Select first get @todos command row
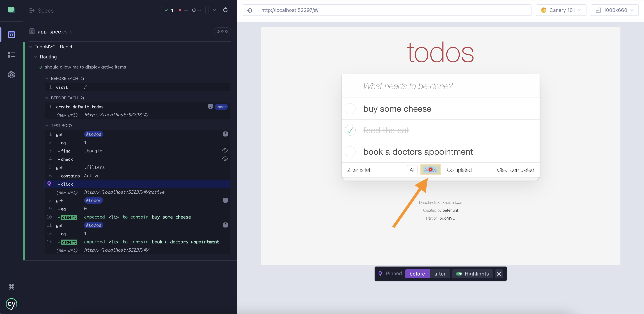Viewport: 644px width, 314px height. tap(137, 134)
